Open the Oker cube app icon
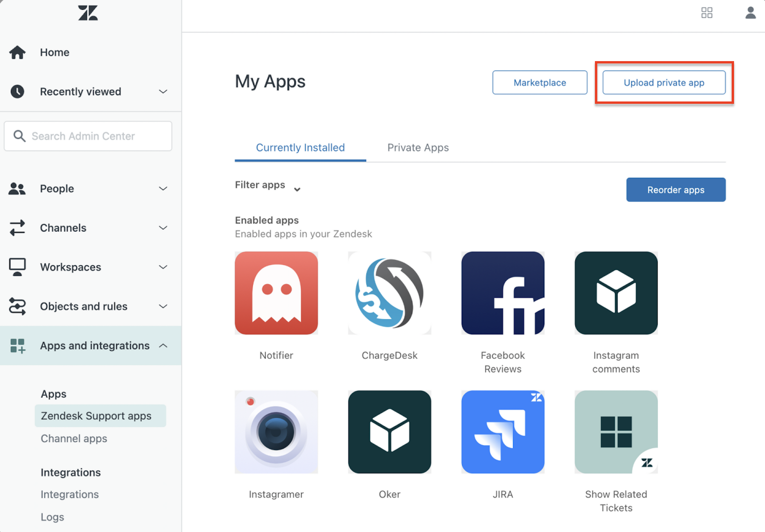Viewport: 765px width, 532px height. (x=390, y=432)
